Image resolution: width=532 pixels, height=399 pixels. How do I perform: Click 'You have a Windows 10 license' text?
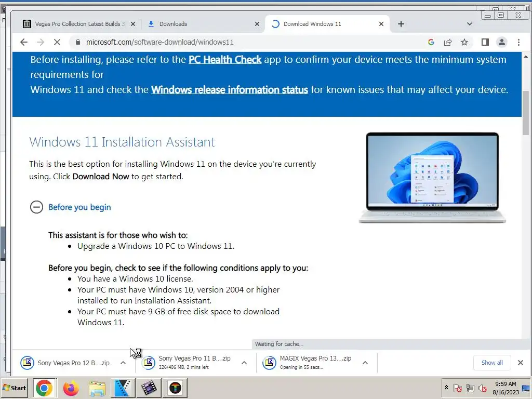pyautogui.click(x=135, y=278)
